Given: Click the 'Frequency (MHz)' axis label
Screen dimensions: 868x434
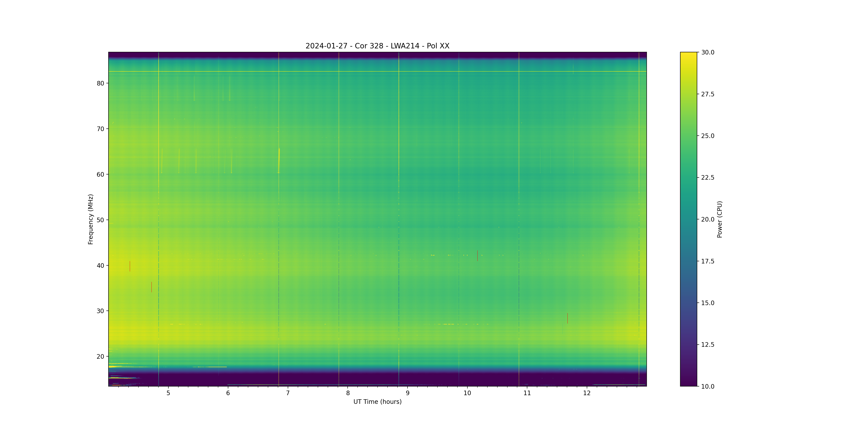Looking at the screenshot, I should [90, 219].
